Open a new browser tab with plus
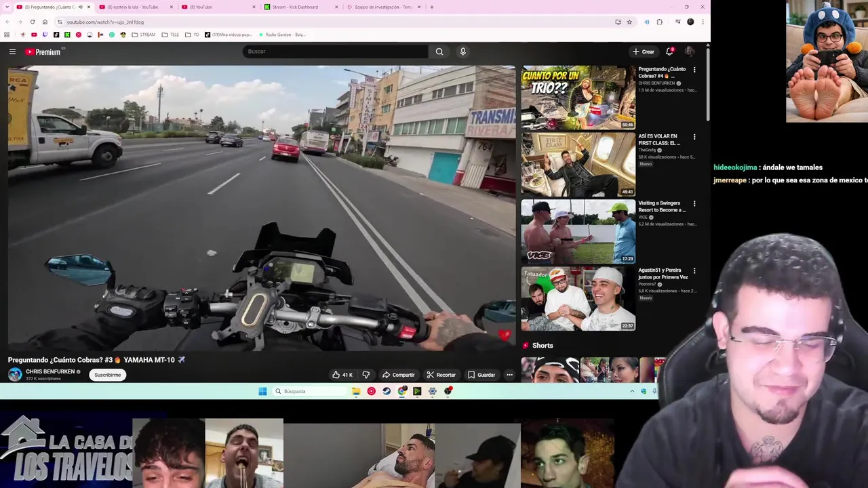 [x=431, y=7]
